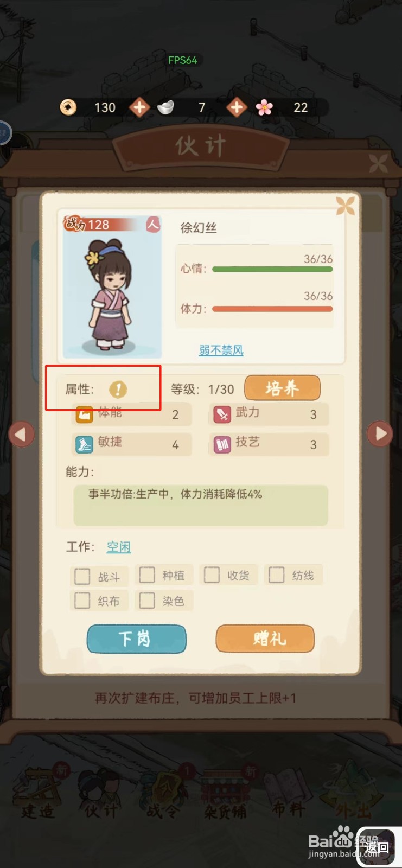The image size is (402, 868).
Task: Go to previous employee with left arrow
Action: pos(22,434)
